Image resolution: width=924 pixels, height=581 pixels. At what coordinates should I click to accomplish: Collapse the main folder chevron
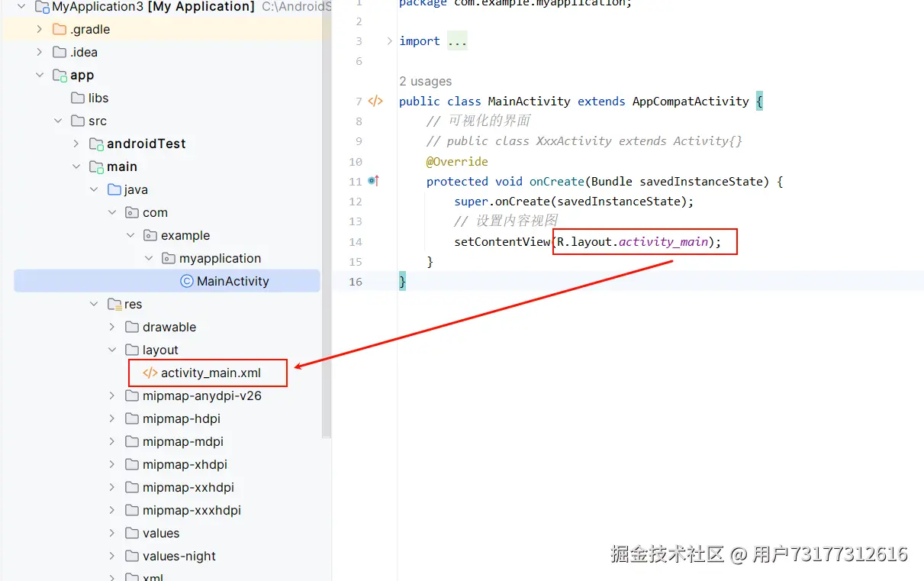tap(76, 166)
